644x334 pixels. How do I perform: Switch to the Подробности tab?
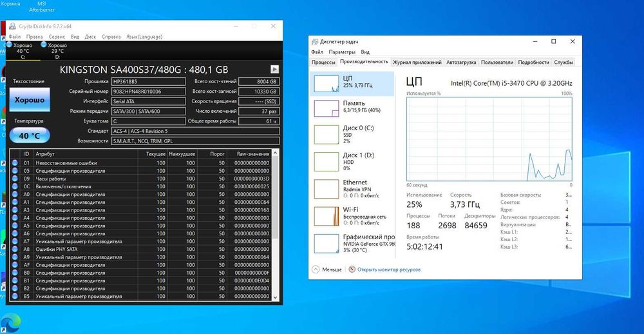point(533,63)
